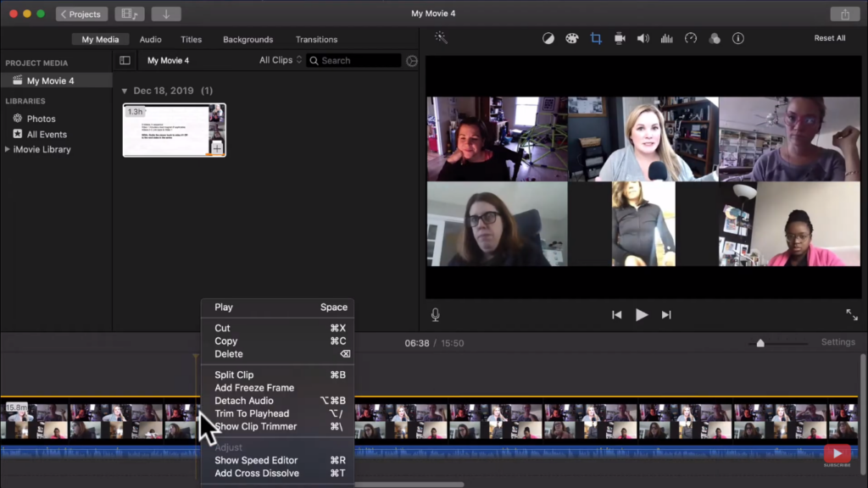Screen dimensions: 868x488
Task: Toggle the libraries sidebar list icon
Action: 125,60
